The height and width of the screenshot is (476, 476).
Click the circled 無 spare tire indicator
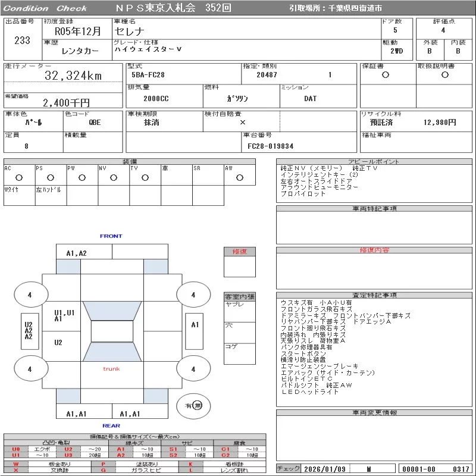coord(198,405)
